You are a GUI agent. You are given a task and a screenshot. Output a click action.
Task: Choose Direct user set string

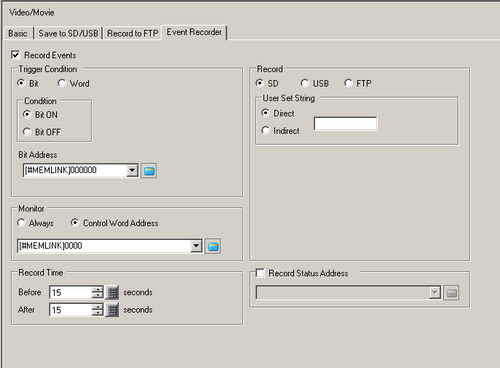265,113
